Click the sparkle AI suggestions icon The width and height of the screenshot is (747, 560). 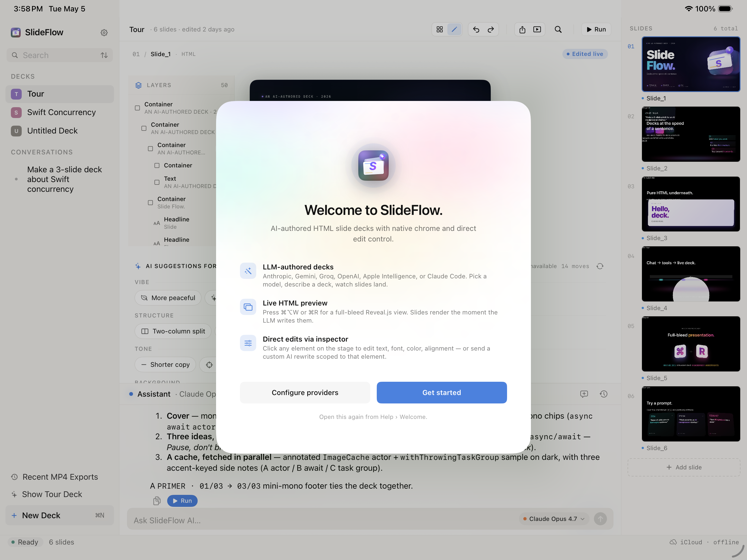(x=138, y=266)
